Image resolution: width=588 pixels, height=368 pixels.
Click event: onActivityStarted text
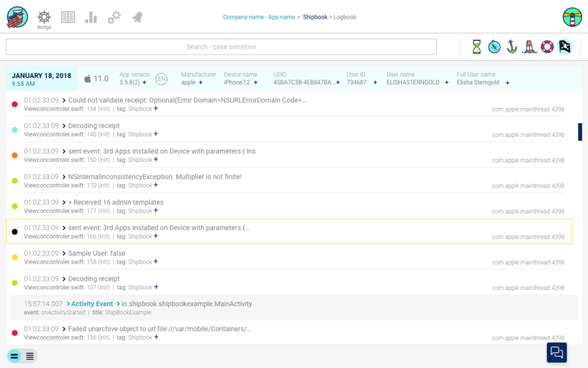(55, 312)
